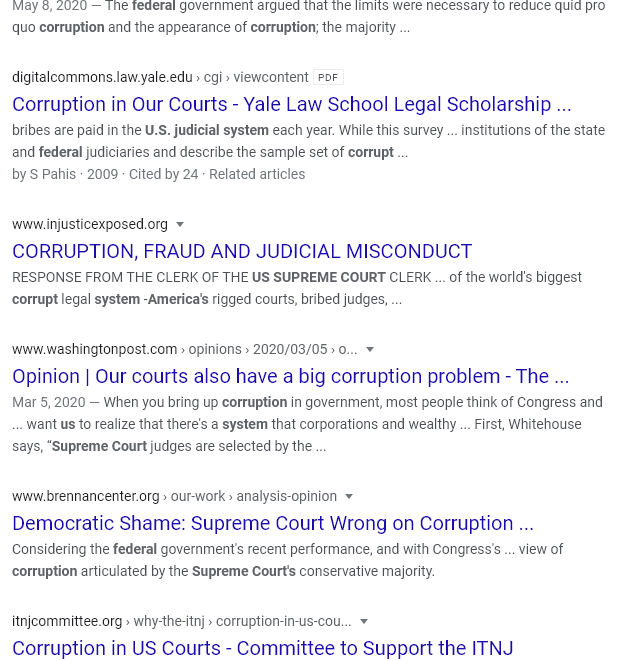The width and height of the screenshot is (628, 660).
Task: Click the 'by S Pahis' author text
Action: point(44,174)
